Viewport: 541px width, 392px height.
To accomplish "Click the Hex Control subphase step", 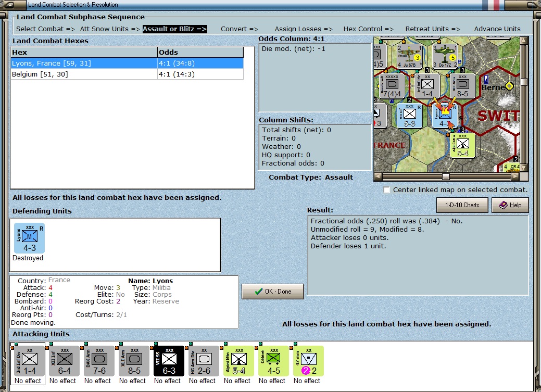I will tap(368, 29).
